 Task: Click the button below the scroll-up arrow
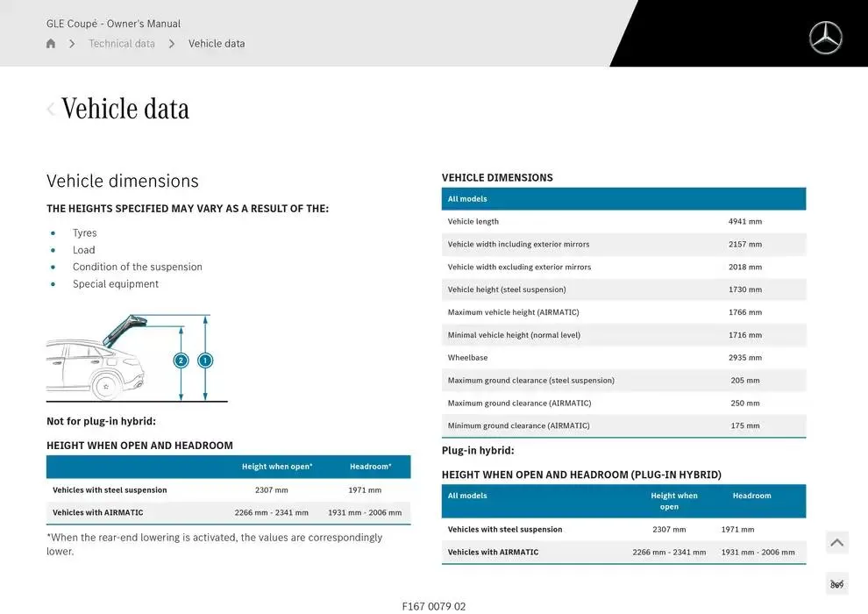coord(836,584)
